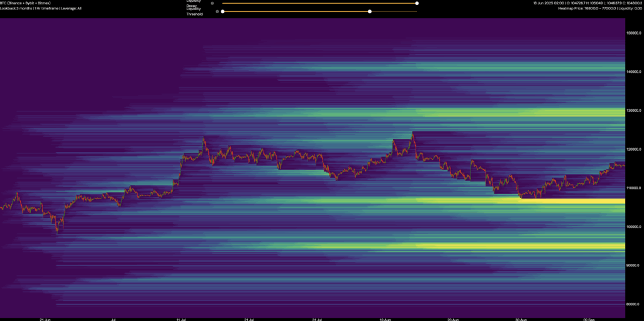The height and width of the screenshot is (321, 644).
Task: Click the 130000.0 price axis label
Action: tap(633, 111)
